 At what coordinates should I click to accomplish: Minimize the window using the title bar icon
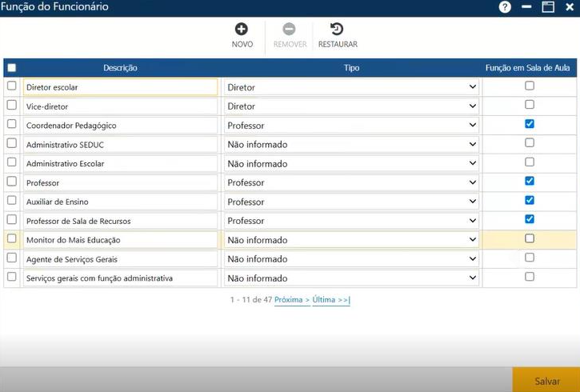(526, 7)
